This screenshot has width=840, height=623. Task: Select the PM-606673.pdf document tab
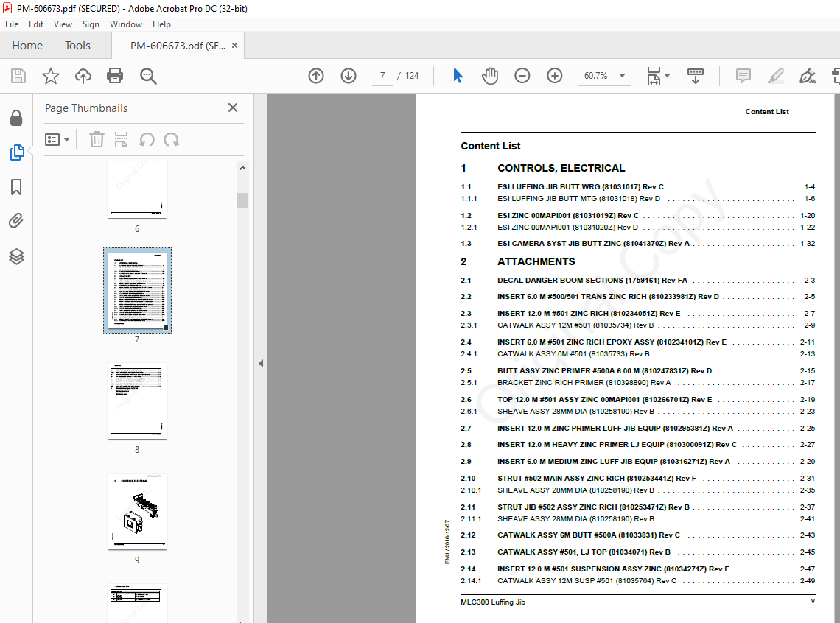click(178, 46)
